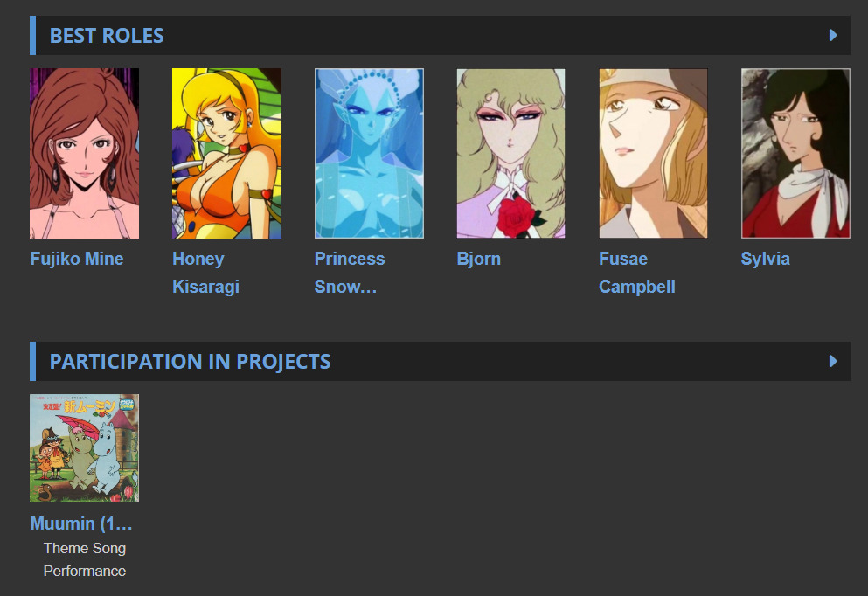Open Fujiko Mine character portrait
The width and height of the screenshot is (868, 596).
coord(84,153)
